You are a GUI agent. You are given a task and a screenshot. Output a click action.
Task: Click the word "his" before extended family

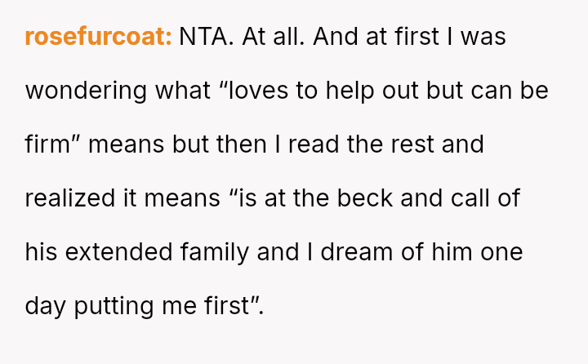tap(40, 252)
